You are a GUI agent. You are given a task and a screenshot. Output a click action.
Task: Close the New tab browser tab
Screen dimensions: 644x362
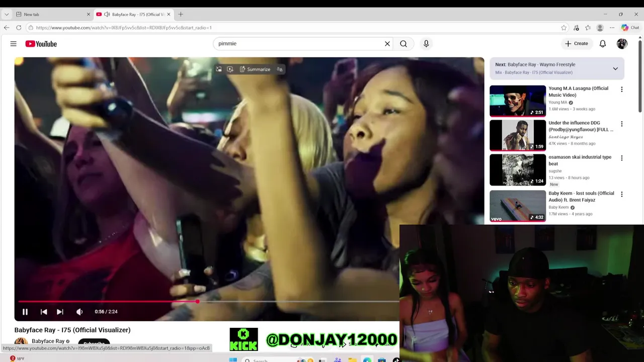88,14
